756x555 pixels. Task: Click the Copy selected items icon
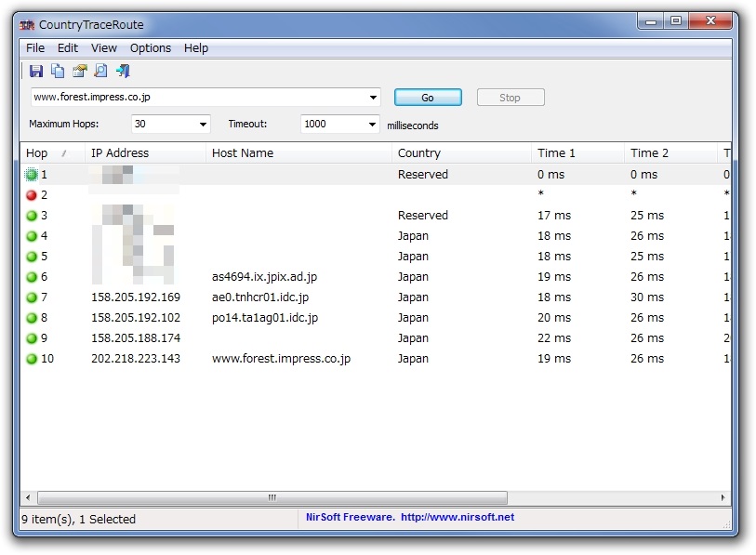click(58, 72)
